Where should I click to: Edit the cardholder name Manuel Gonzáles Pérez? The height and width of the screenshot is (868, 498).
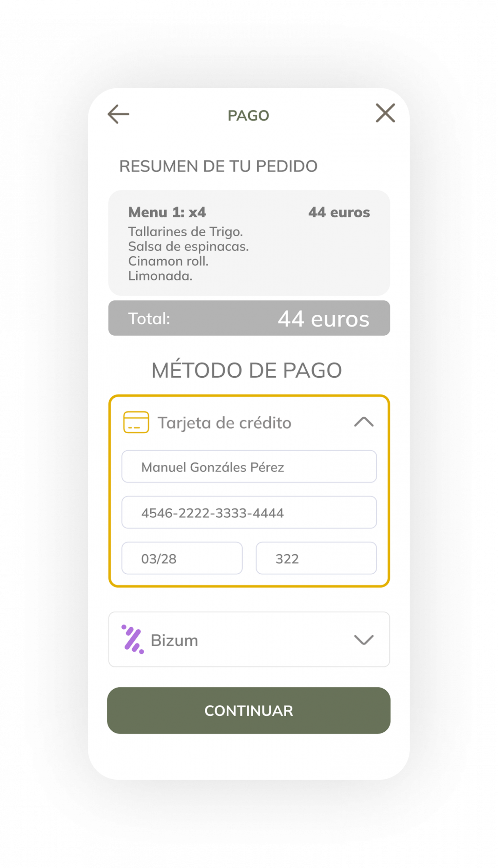(x=249, y=467)
